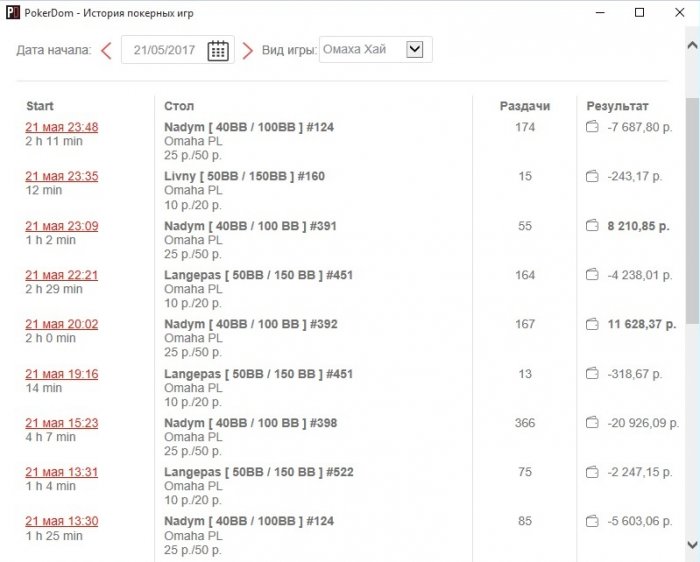Screen dimensions: 700x562
Task: Sort by the Результат column header
Action: pyautogui.click(x=617, y=106)
